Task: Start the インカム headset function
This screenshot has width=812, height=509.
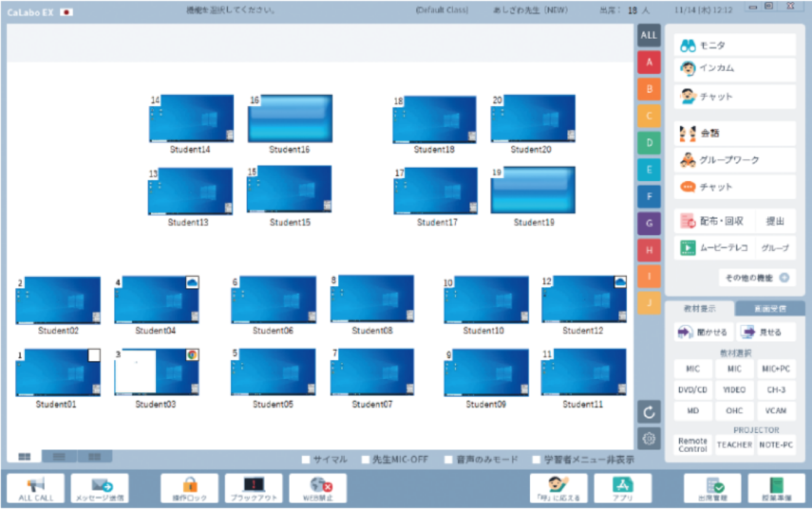Action: click(735, 69)
